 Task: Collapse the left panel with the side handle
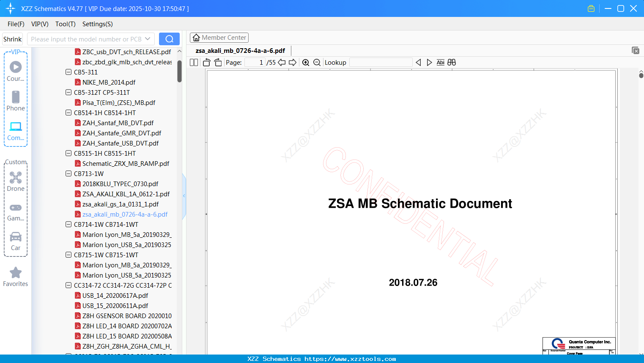pyautogui.click(x=184, y=196)
